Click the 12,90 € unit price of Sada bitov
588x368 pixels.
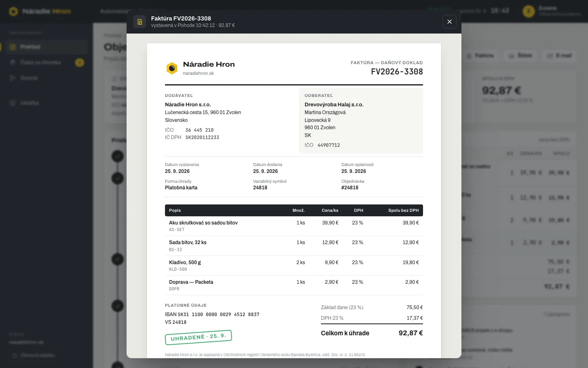330,242
